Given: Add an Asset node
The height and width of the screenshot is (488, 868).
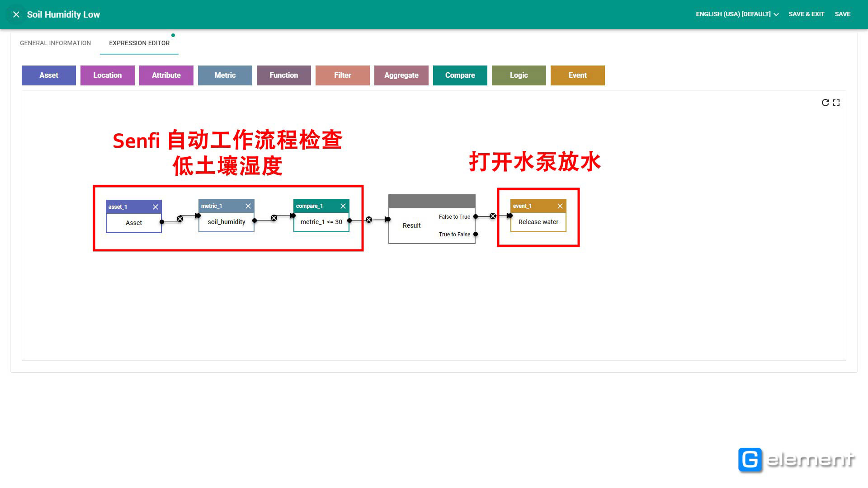Looking at the screenshot, I should (x=49, y=75).
